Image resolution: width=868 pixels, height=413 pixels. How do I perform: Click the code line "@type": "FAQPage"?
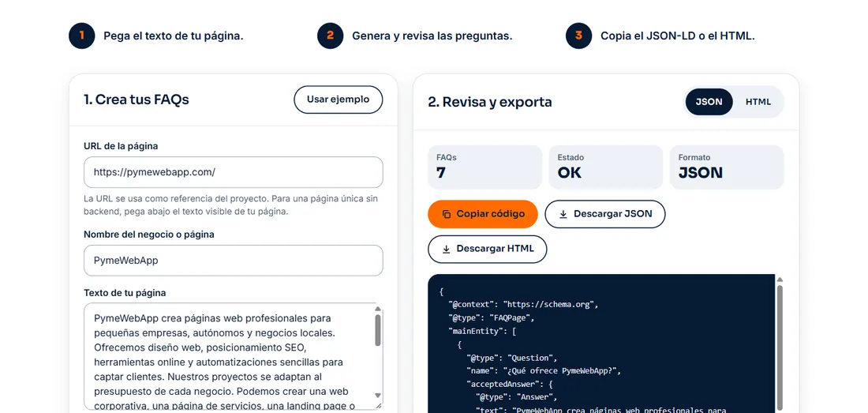click(x=491, y=317)
